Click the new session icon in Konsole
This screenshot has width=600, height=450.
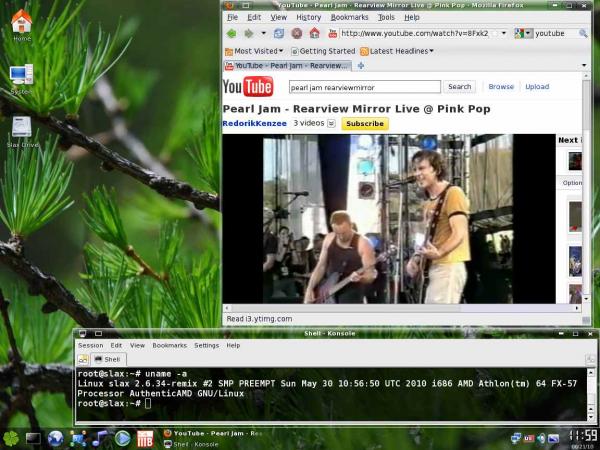(83, 359)
